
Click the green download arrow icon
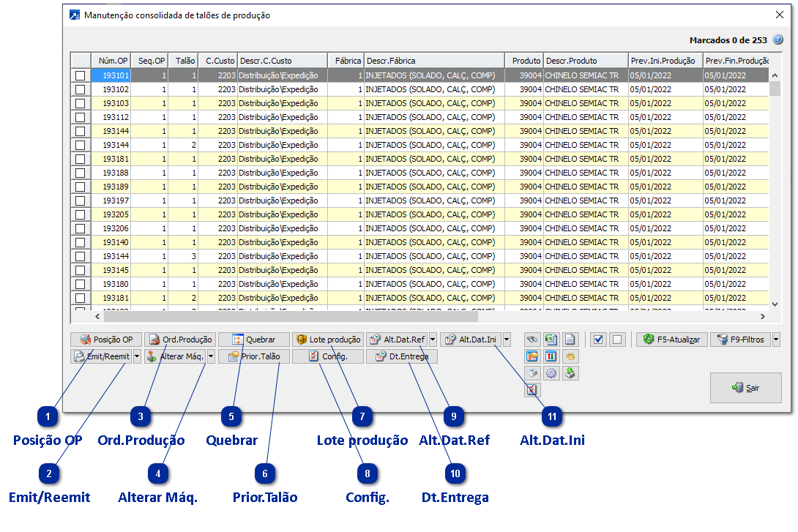tap(570, 373)
